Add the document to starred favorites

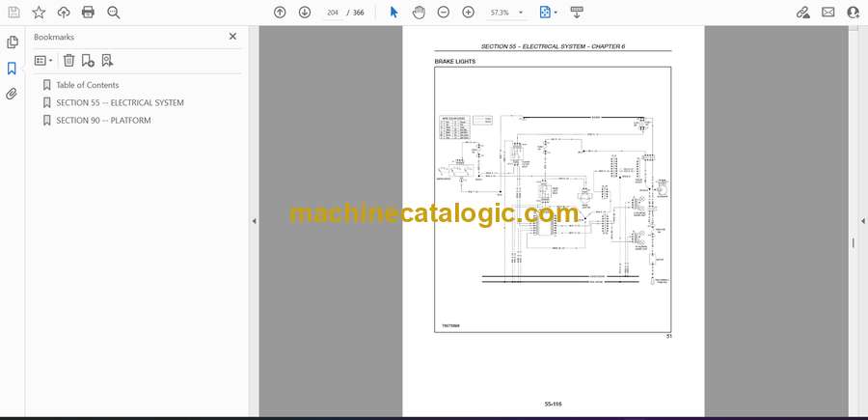39,13
